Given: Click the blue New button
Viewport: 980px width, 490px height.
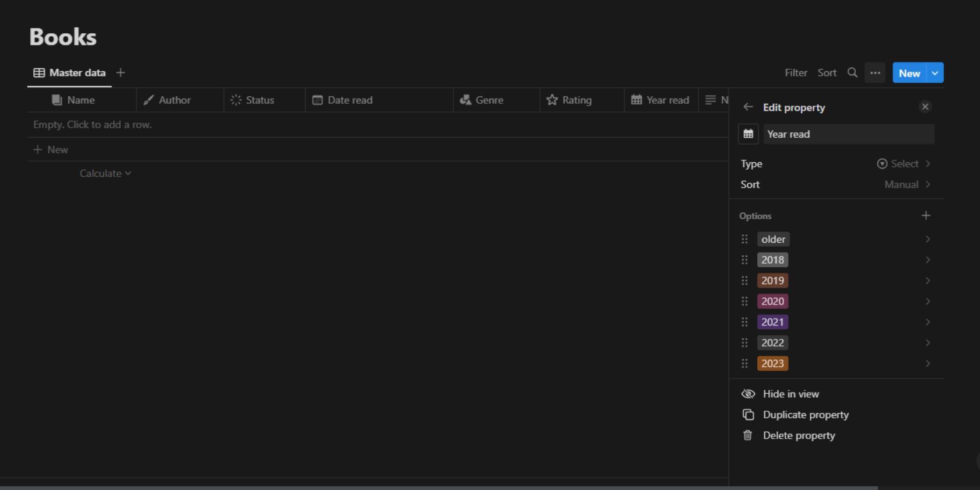Looking at the screenshot, I should tap(909, 73).
